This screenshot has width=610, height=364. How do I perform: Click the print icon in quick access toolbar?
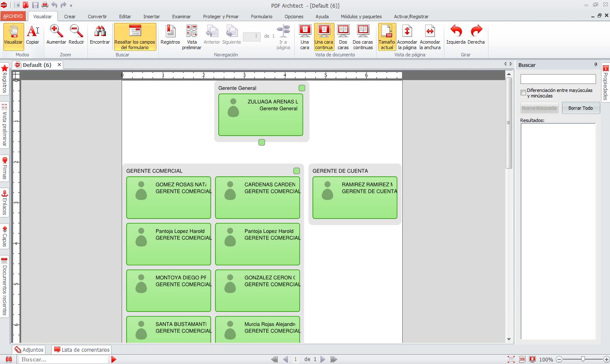(45, 5)
